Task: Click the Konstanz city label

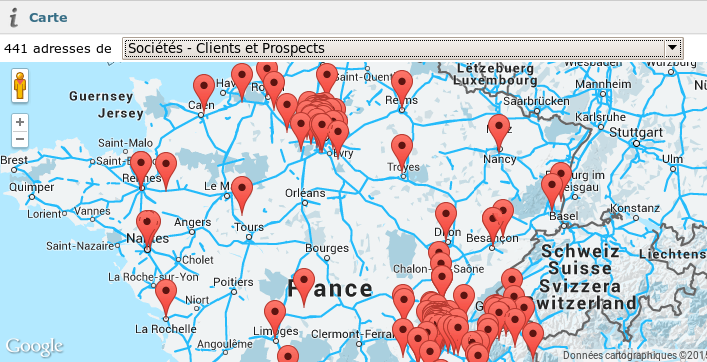Action: [x=635, y=208]
